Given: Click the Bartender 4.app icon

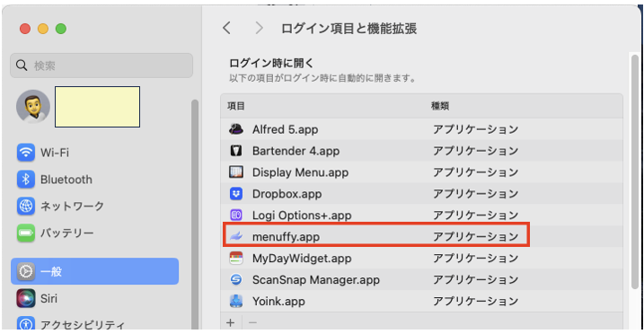Looking at the screenshot, I should [x=236, y=151].
